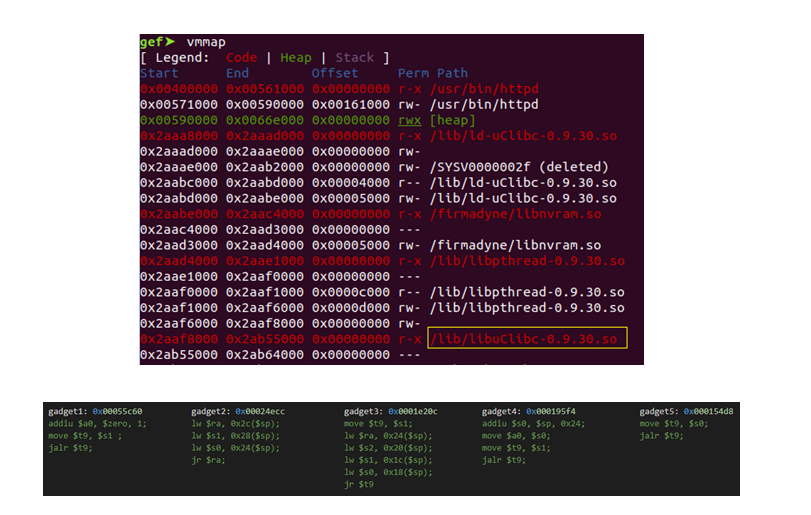Click the red /firmadyne/libnvram.so path
Image resolution: width=811 pixels, height=515 pixels.
tap(515, 214)
